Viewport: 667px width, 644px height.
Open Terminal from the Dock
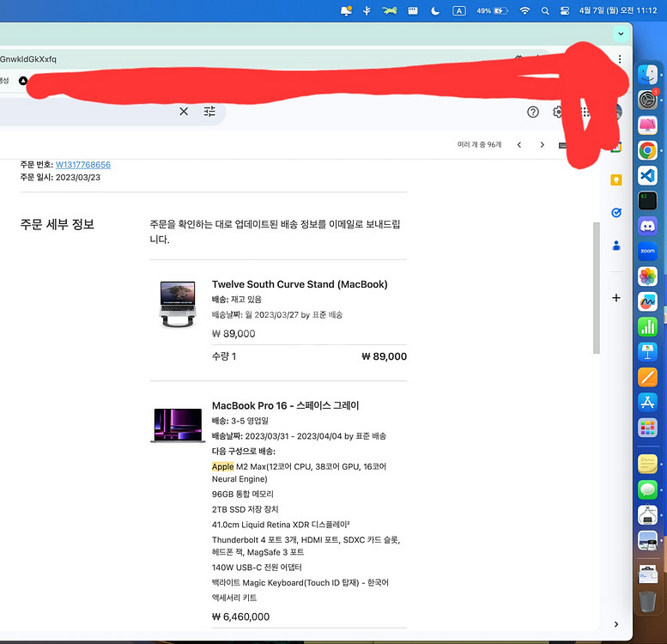pyautogui.click(x=647, y=201)
